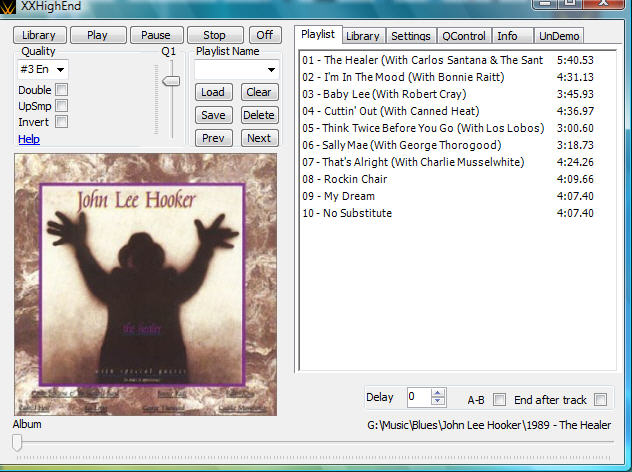Switch to the Playlist tab
The image size is (632, 472).
[318, 34]
